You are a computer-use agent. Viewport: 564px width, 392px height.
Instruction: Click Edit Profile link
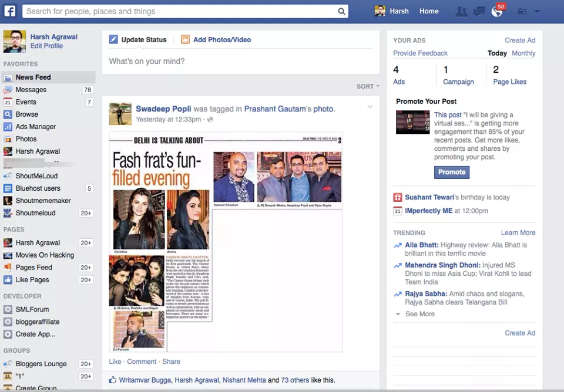(x=46, y=46)
